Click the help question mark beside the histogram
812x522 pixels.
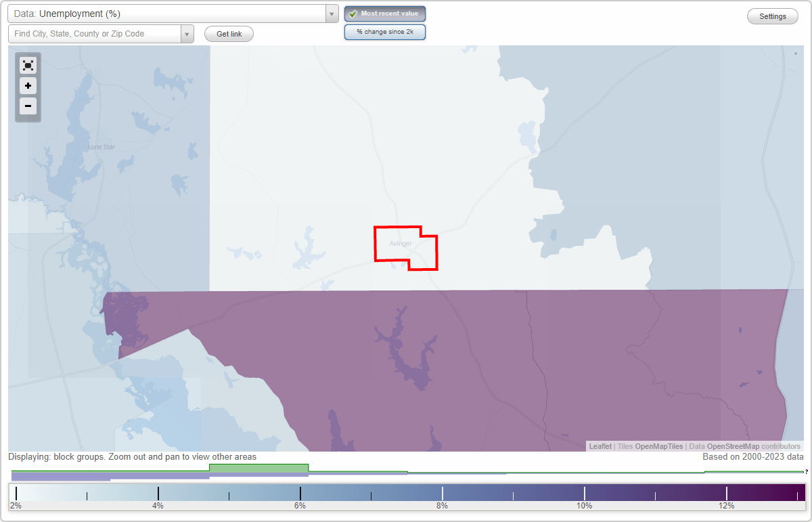point(807,473)
